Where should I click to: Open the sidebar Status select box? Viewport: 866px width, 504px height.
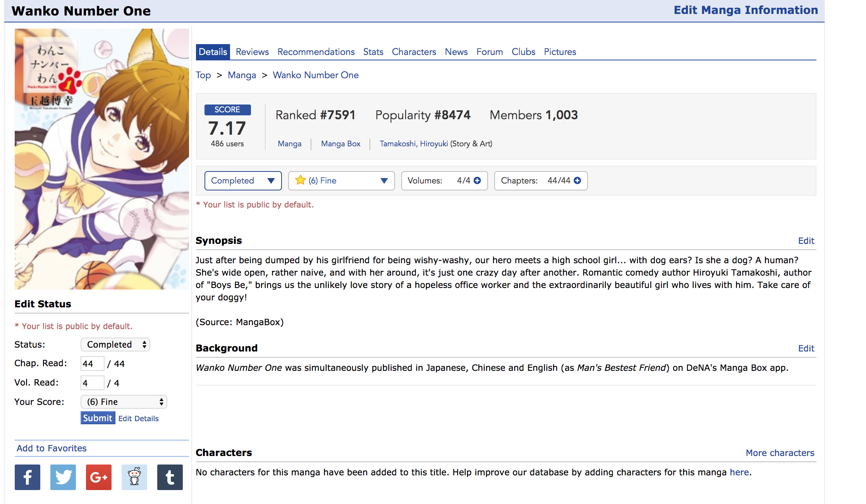click(115, 345)
